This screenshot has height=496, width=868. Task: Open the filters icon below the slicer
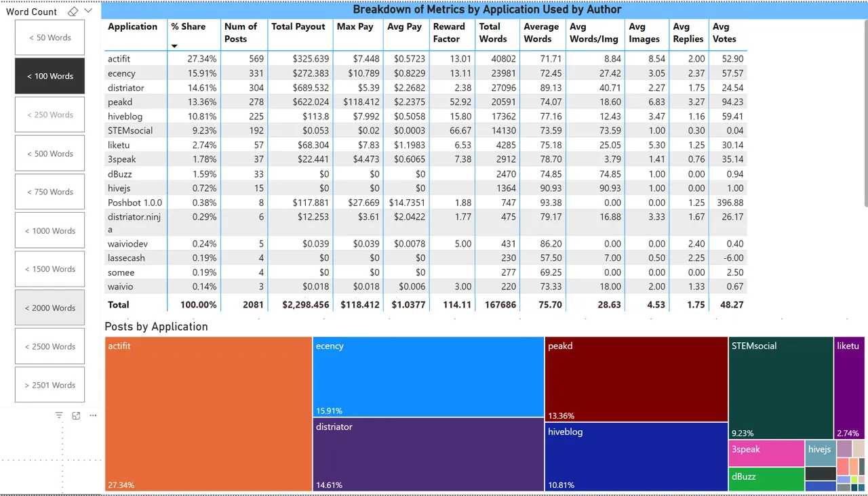59,415
